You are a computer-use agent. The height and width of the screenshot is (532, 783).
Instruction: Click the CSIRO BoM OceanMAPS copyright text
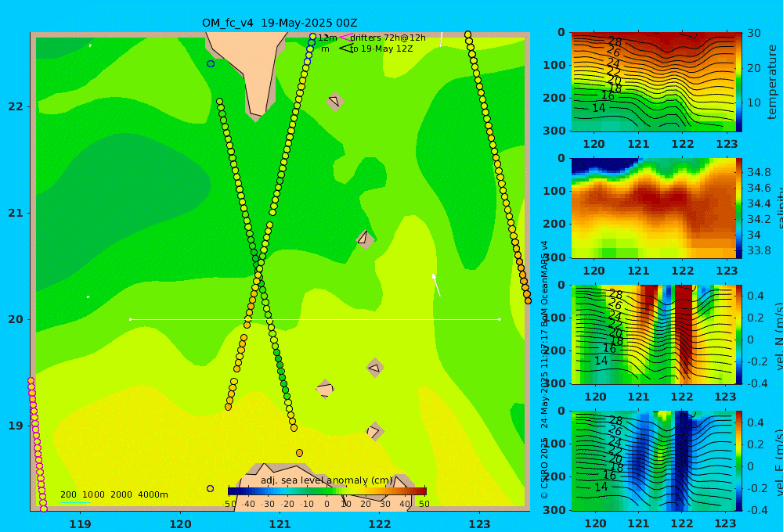[544, 369]
